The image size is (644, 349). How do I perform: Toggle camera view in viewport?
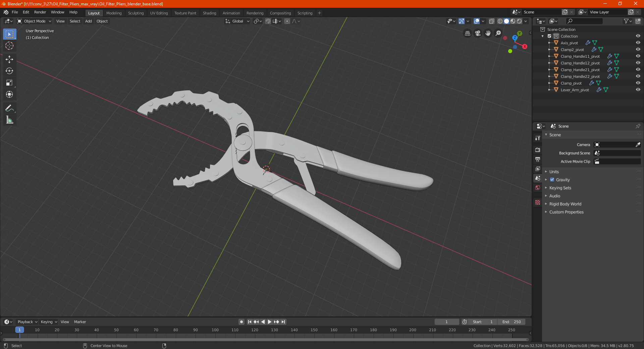coord(478,33)
